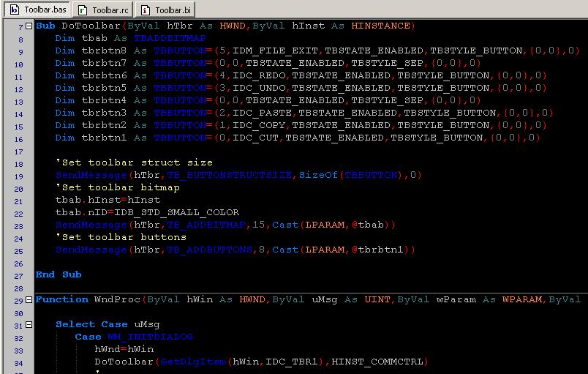The height and width of the screenshot is (374, 588).
Task: Collapse the Function WndProc code block
Action: pos(29,300)
